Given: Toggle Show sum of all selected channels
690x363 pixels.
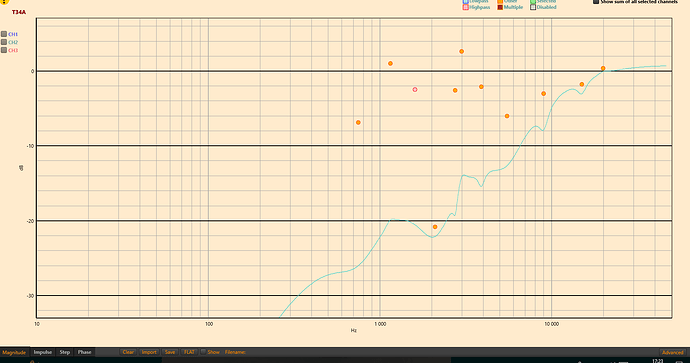Looking at the screenshot, I should pyautogui.click(x=596, y=2).
